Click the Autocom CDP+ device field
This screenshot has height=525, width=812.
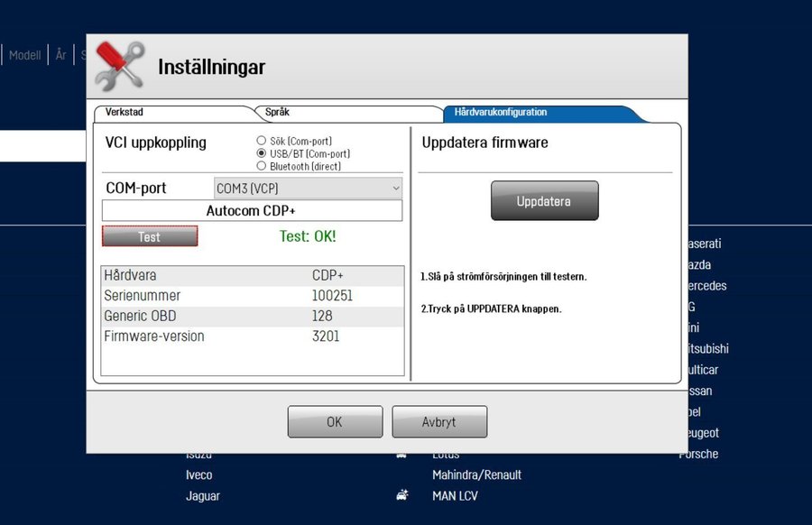coord(252,210)
